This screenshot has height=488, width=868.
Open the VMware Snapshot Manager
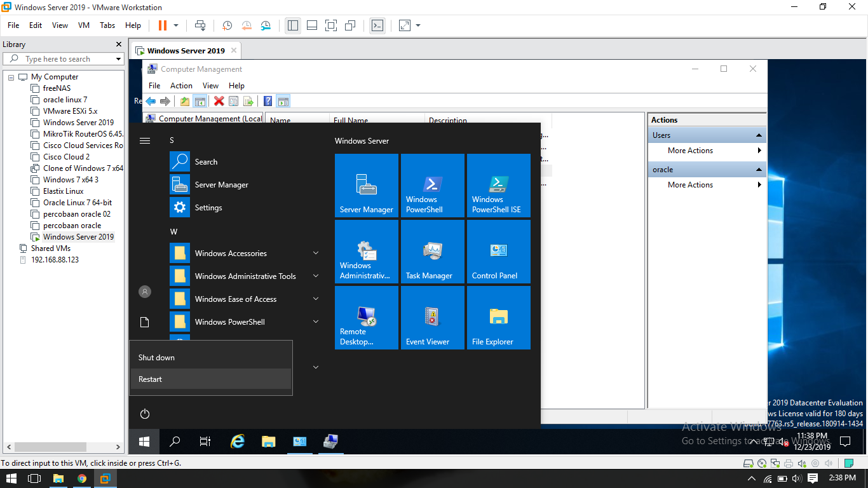tap(266, 25)
